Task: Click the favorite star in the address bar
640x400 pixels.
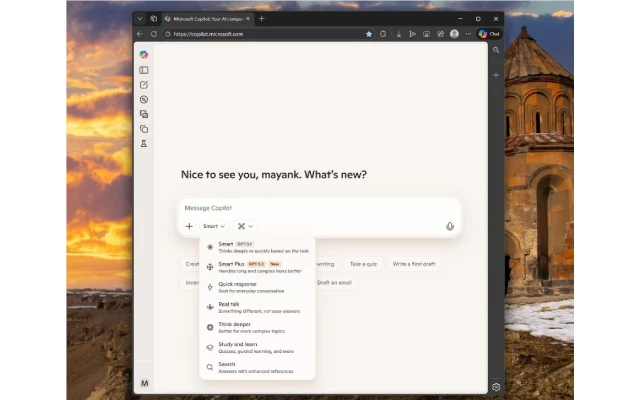Action: pos(368,34)
